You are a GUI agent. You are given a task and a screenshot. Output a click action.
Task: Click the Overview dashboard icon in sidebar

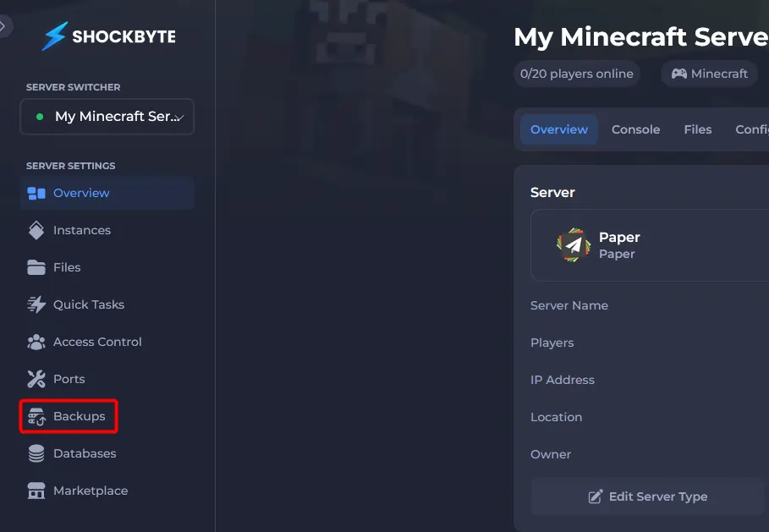coord(36,193)
